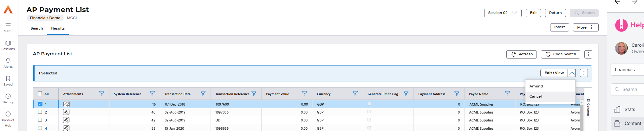Click the Return button
Screen dimensions: 644x131
click(555, 13)
